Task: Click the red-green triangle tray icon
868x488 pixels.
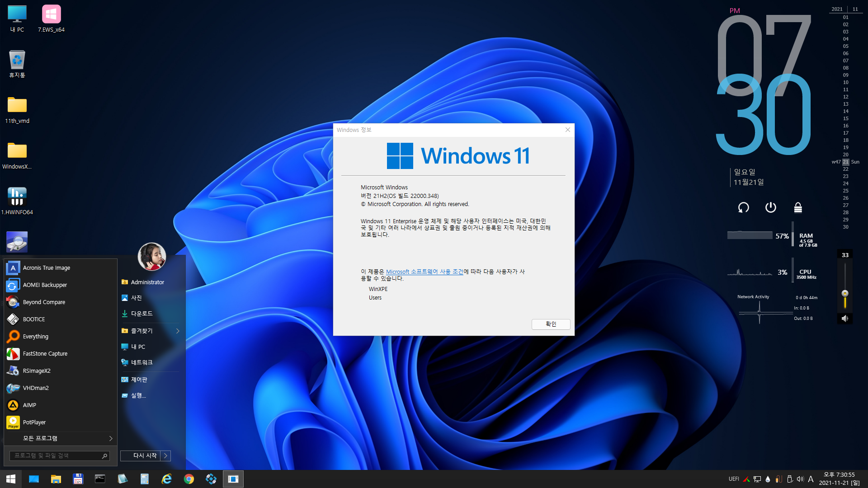Action: click(x=746, y=479)
